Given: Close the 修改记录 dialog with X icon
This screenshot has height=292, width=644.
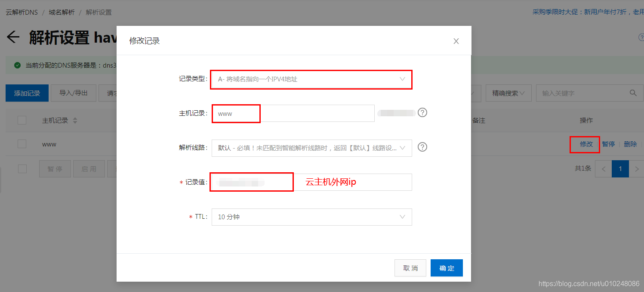Looking at the screenshot, I should 456,41.
